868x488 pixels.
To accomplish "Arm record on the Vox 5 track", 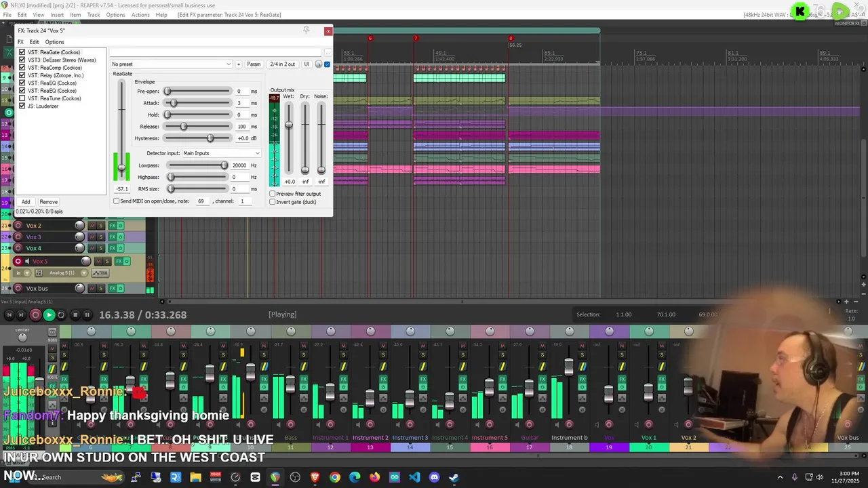I will (x=18, y=261).
